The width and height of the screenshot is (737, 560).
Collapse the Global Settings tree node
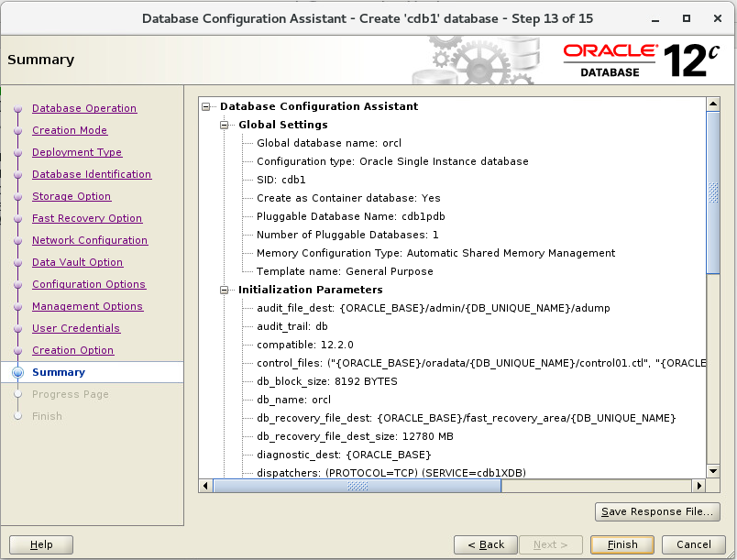click(225, 125)
